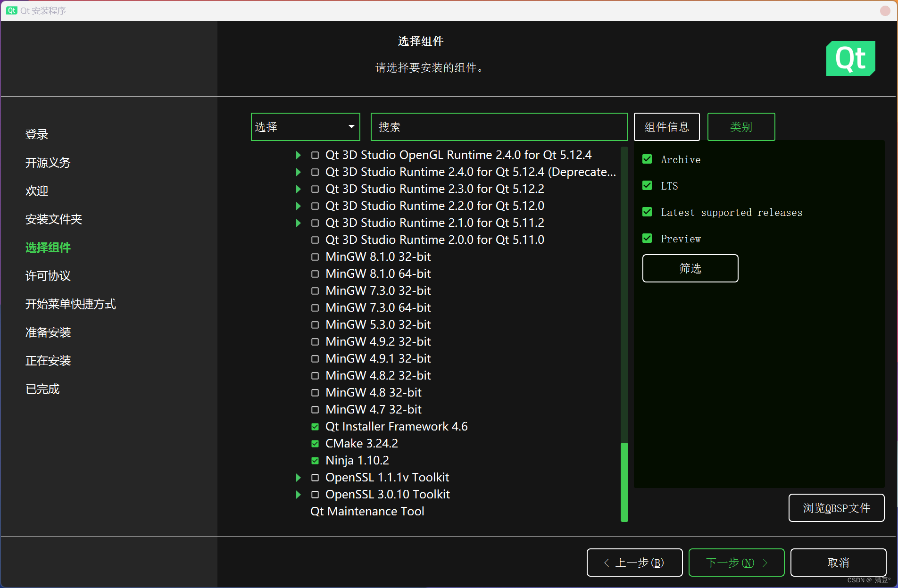The image size is (898, 588).
Task: Toggle the LTS category checkbox
Action: [x=647, y=186]
